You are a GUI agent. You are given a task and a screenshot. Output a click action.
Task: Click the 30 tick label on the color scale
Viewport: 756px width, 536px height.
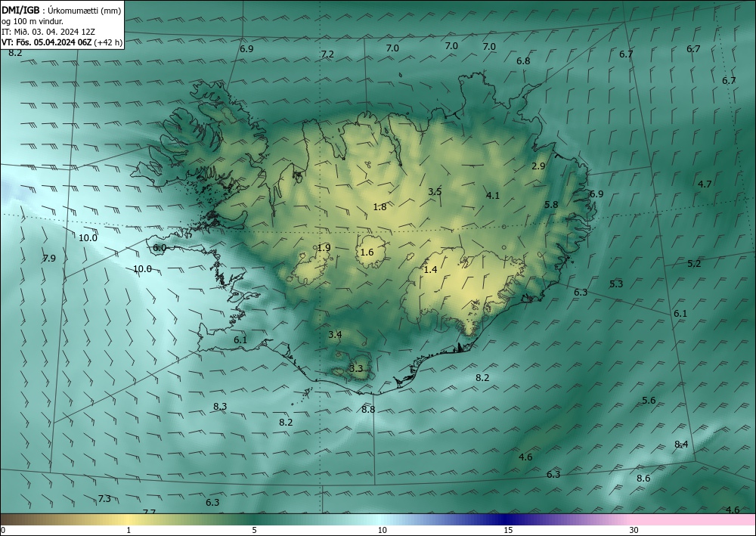634,530
